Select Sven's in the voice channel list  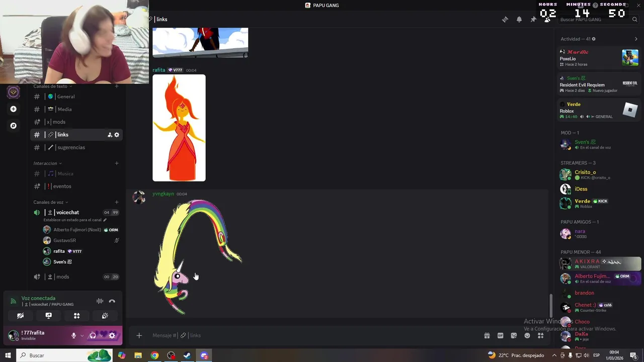pyautogui.click(x=80, y=262)
